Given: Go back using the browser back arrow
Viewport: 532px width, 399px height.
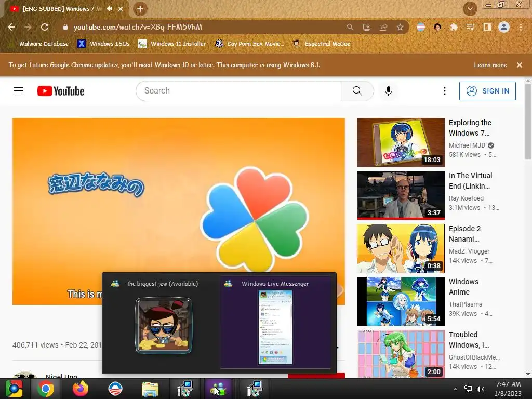Looking at the screenshot, I should coord(11,27).
